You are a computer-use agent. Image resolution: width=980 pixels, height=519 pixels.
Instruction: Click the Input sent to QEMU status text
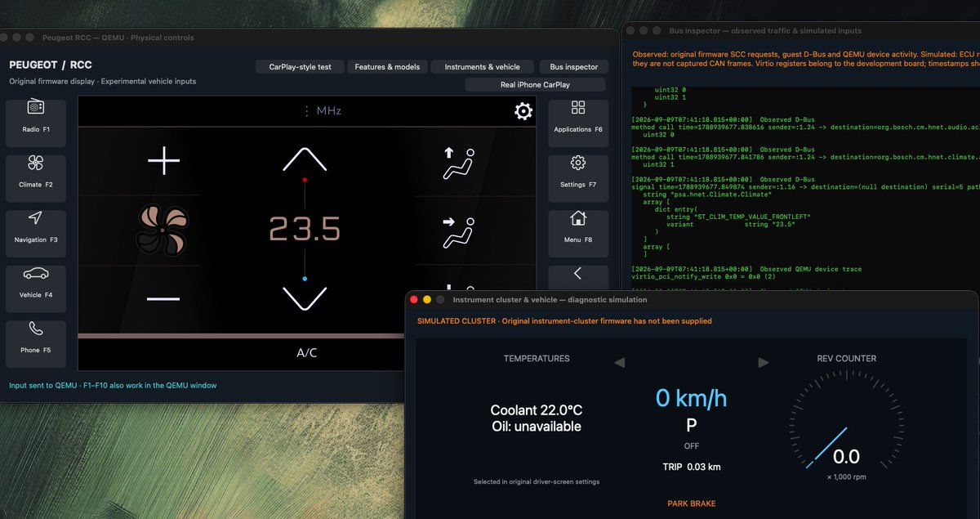pyautogui.click(x=113, y=385)
